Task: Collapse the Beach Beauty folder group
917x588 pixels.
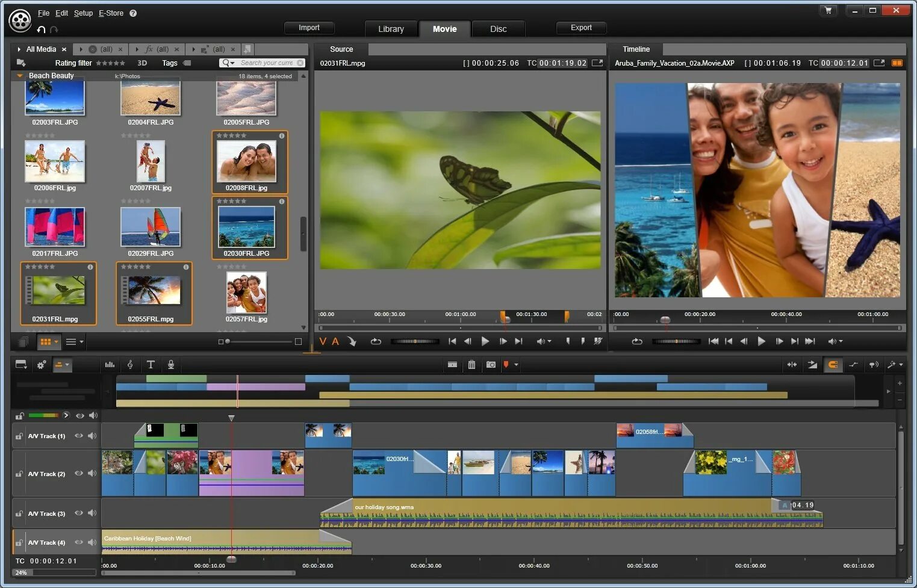Action: click(x=19, y=76)
